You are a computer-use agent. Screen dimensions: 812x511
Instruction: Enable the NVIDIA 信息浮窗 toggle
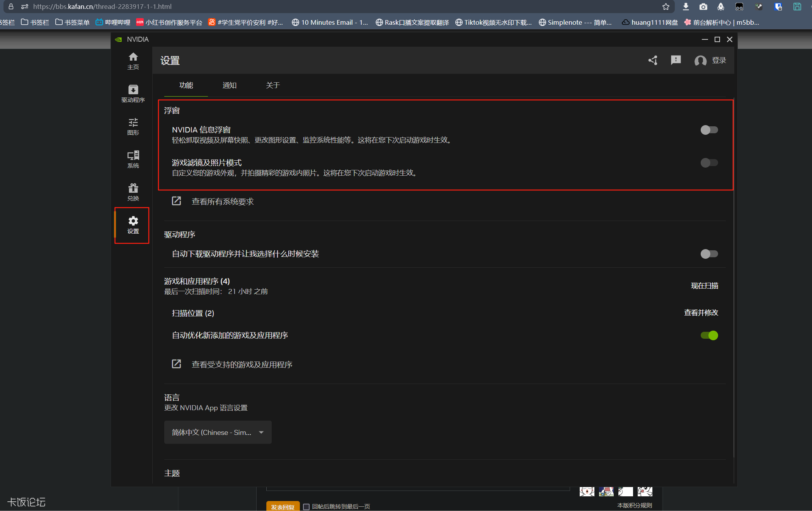point(709,130)
